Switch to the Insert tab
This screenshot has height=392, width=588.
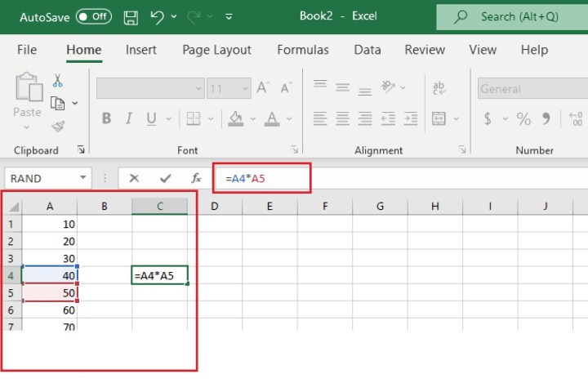coord(141,50)
